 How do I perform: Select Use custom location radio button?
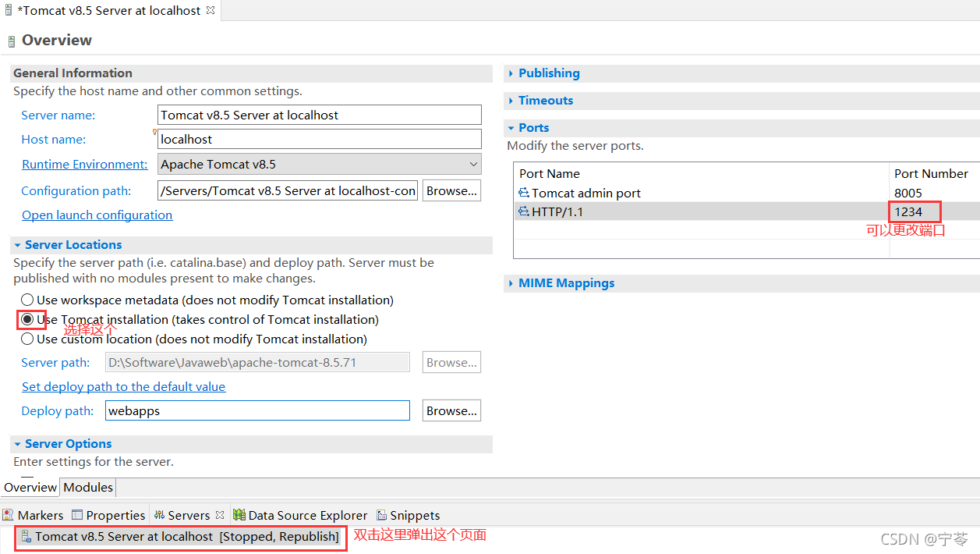coord(27,339)
